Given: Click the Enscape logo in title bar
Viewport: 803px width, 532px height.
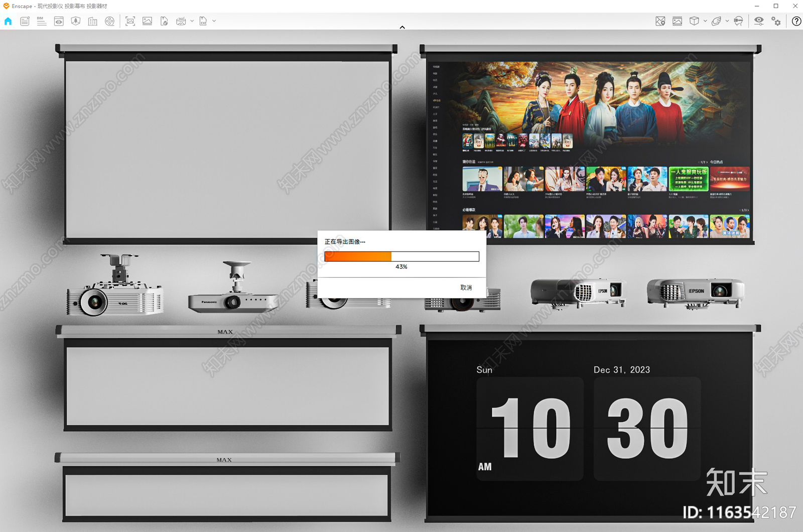Looking at the screenshot, I should (x=6, y=6).
